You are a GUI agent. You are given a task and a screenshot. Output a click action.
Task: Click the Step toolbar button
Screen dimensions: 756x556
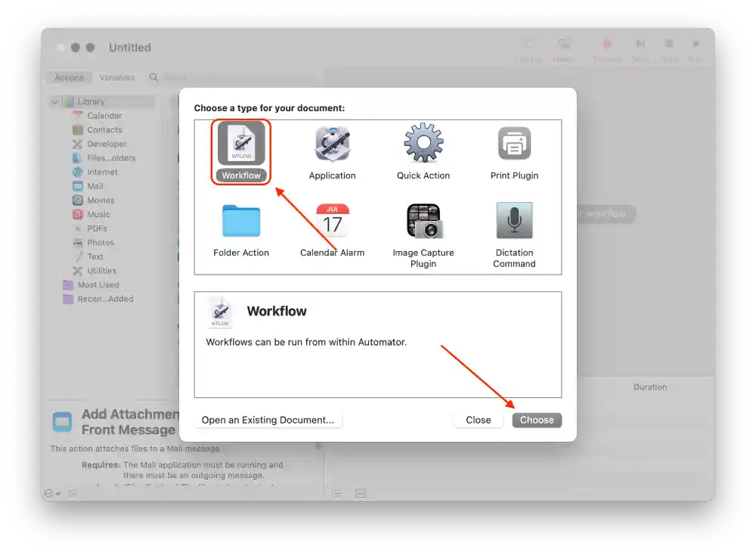[640, 44]
